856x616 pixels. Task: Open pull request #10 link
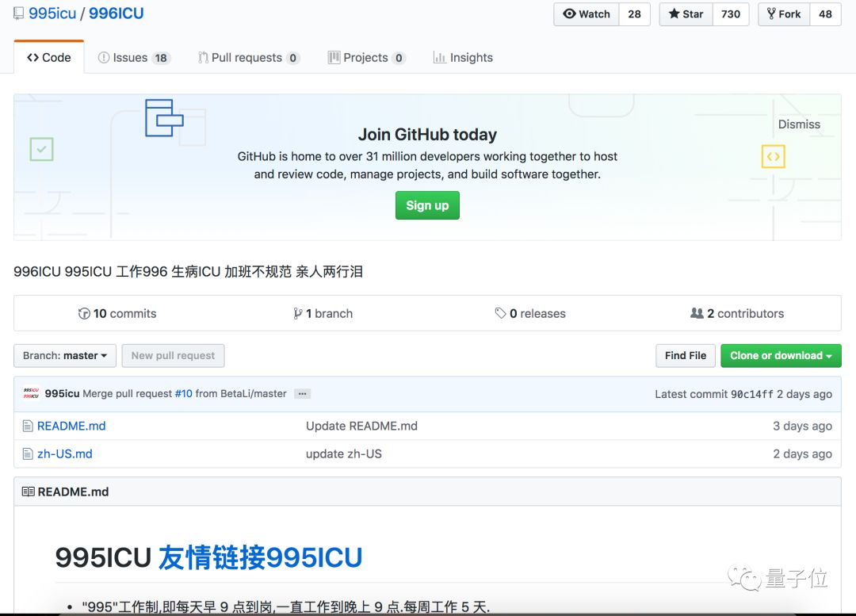click(x=183, y=394)
